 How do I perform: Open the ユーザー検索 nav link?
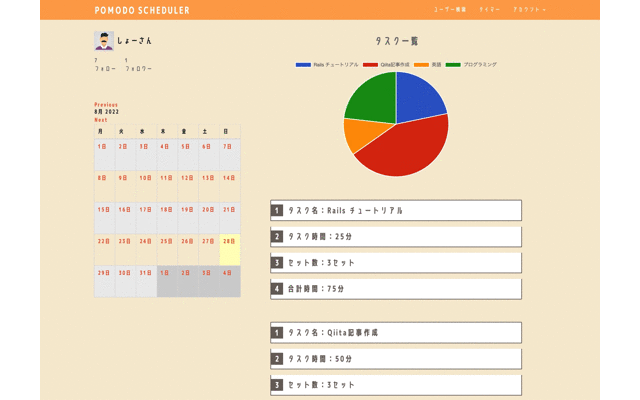tap(450, 9)
